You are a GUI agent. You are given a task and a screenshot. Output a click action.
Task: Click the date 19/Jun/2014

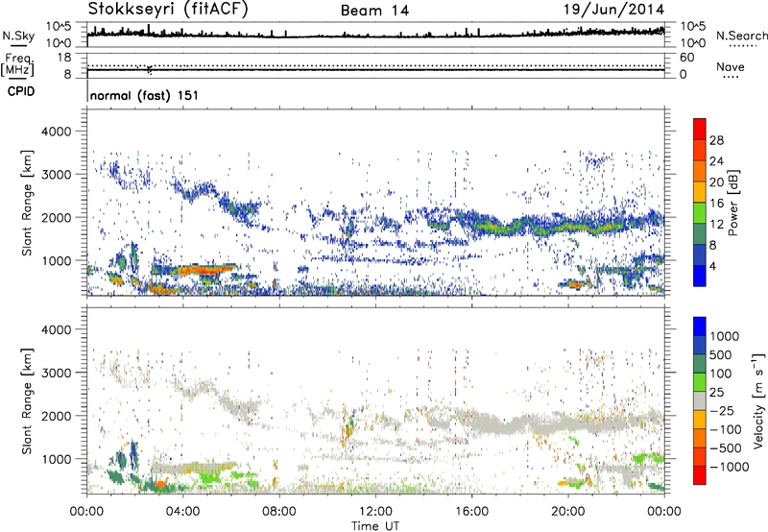point(613,10)
